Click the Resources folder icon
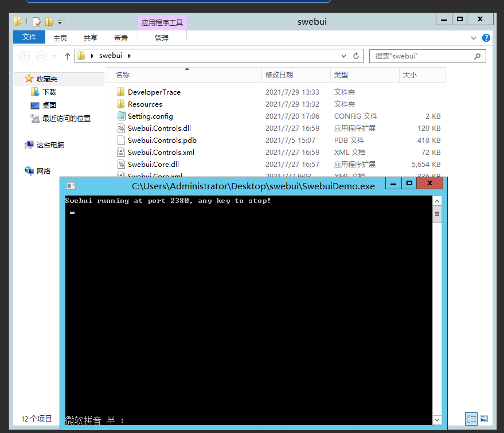The image size is (504, 433). coord(121,104)
